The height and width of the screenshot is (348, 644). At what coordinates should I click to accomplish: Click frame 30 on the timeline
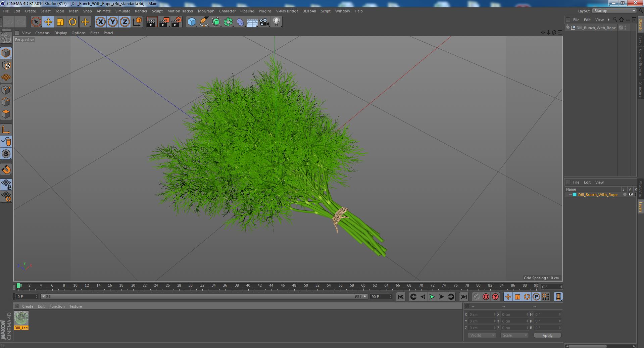[190, 286]
